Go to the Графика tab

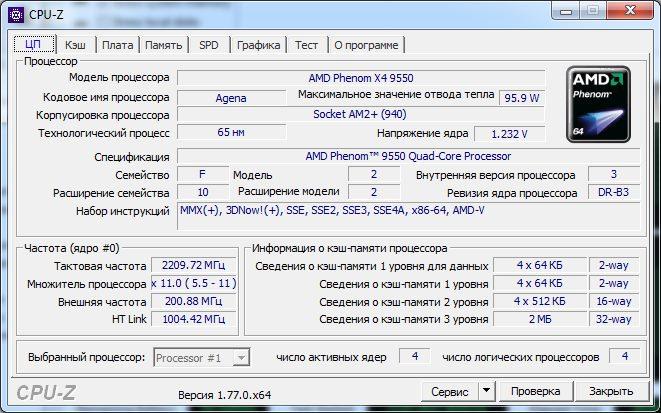[258, 45]
